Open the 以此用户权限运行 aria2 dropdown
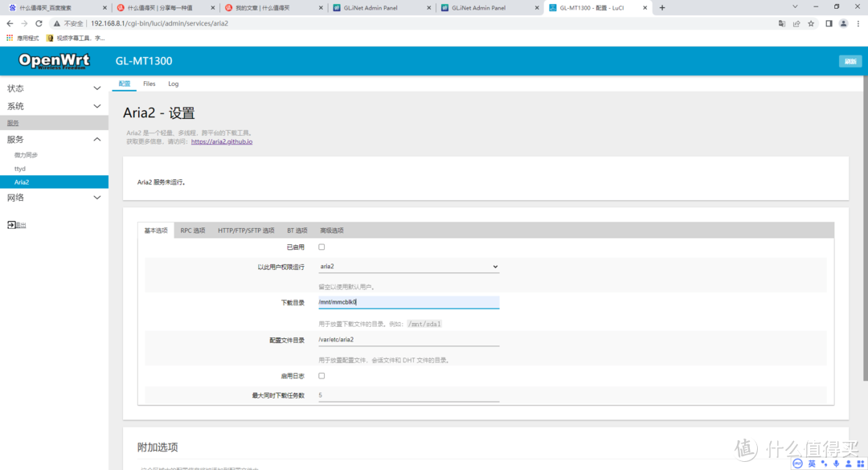This screenshot has height=470, width=868. click(x=408, y=267)
